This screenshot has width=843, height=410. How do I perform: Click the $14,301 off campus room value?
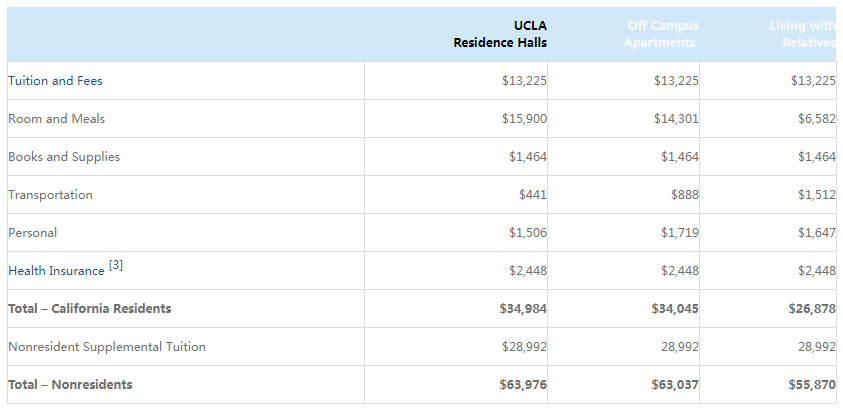676,119
